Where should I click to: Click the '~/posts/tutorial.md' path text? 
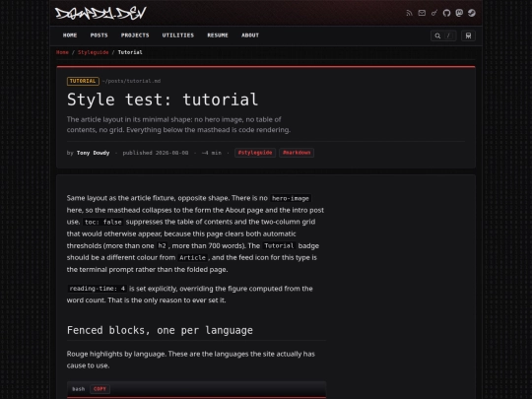tap(132, 81)
